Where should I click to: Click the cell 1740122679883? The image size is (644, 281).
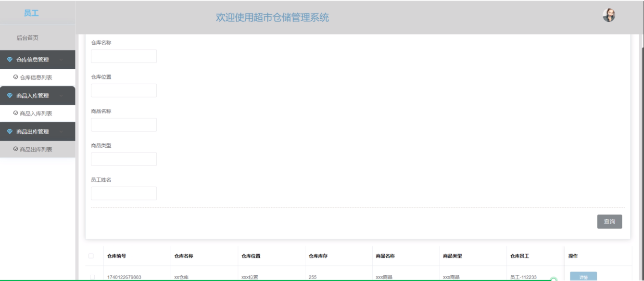124,277
